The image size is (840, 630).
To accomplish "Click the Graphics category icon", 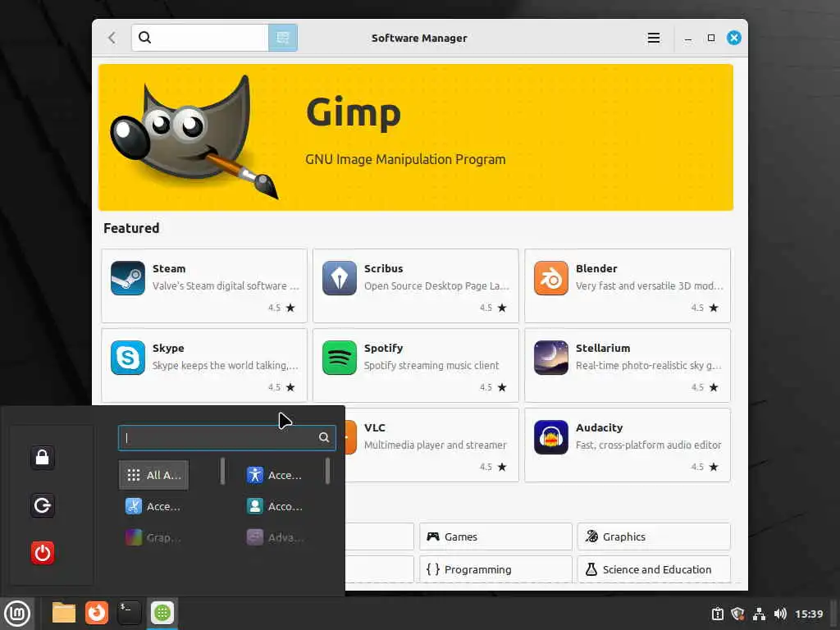I will click(591, 536).
